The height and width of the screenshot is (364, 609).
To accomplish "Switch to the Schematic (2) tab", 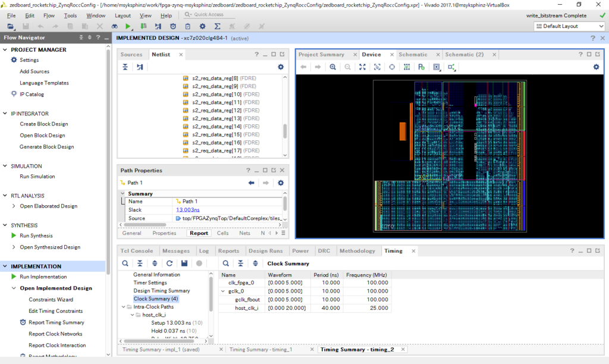I will click(x=464, y=54).
